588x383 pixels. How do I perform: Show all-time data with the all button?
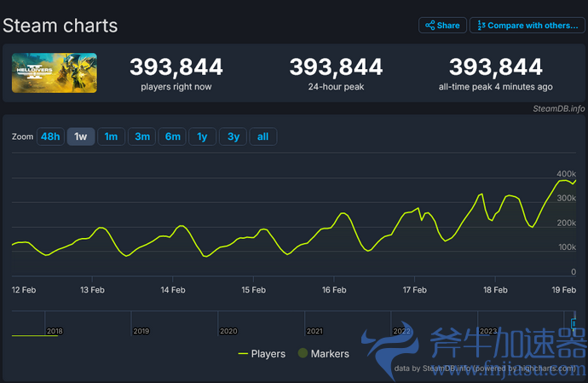(262, 136)
